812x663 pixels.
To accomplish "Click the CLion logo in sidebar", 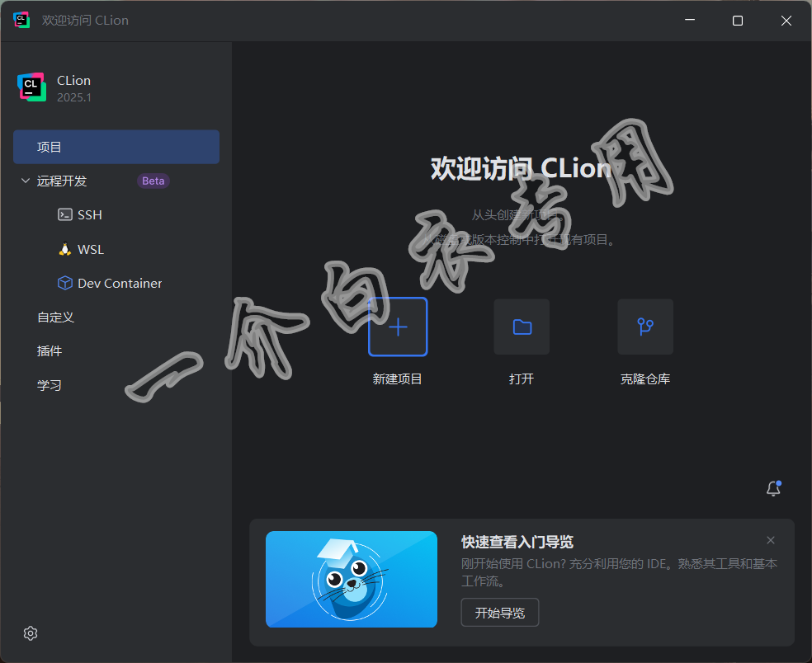I will (31, 87).
